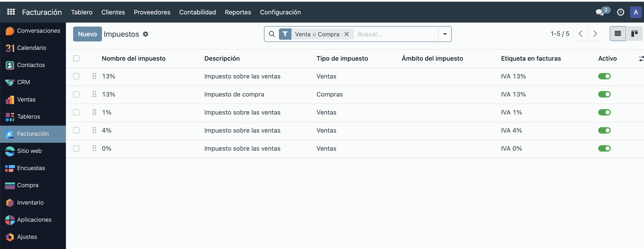Open the Inventario app in sidebar
Screen dimensions: 644x249
[x=33, y=202]
